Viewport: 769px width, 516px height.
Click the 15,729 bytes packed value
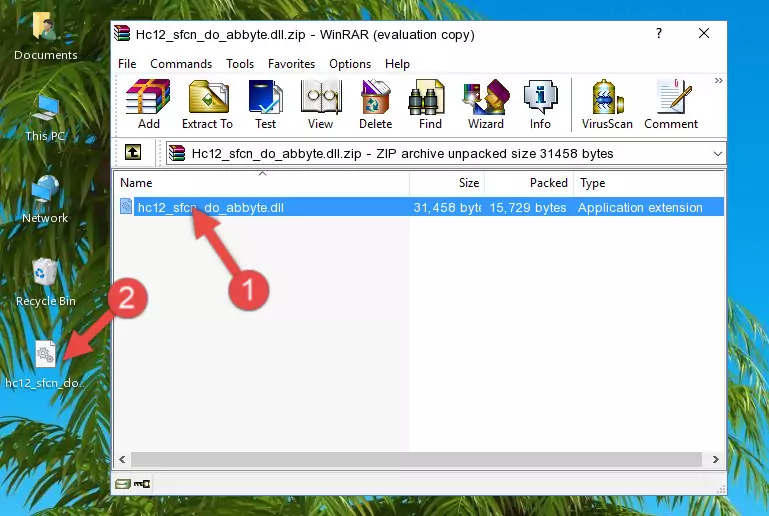tap(528, 207)
